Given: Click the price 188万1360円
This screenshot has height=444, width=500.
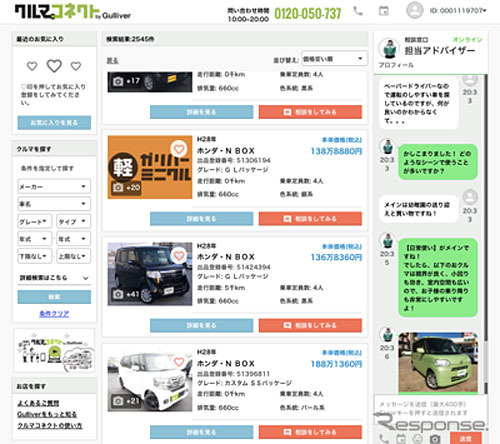Looking at the screenshot, I should coord(336,364).
